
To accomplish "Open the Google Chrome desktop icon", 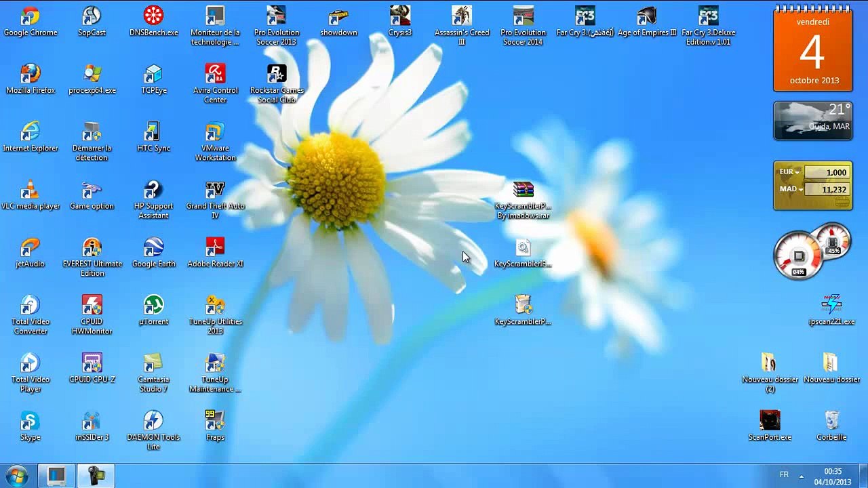I will pos(31,21).
